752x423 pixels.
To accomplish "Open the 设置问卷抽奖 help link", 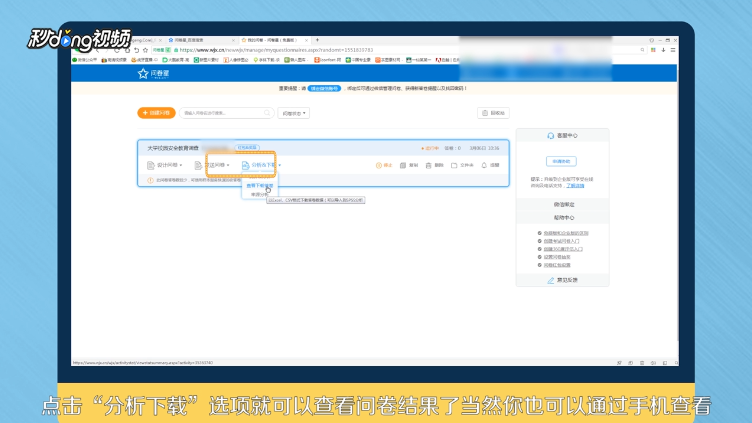I will click(557, 257).
